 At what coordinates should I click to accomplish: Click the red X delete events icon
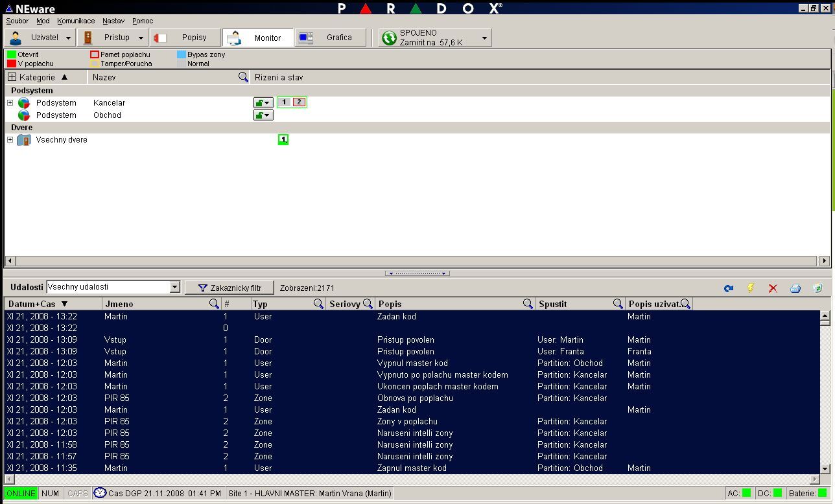[x=773, y=288]
